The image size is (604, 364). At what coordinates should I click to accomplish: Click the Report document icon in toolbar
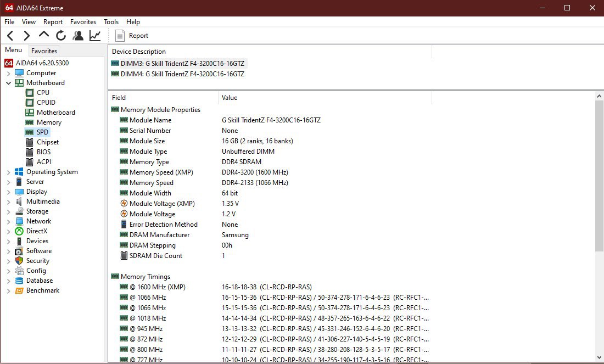(120, 36)
